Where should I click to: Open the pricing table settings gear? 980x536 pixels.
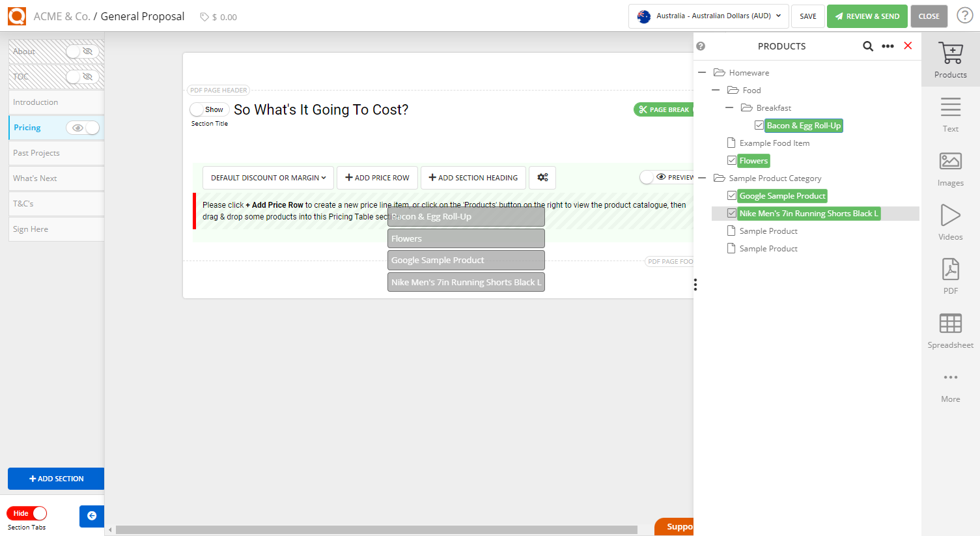[x=542, y=177]
